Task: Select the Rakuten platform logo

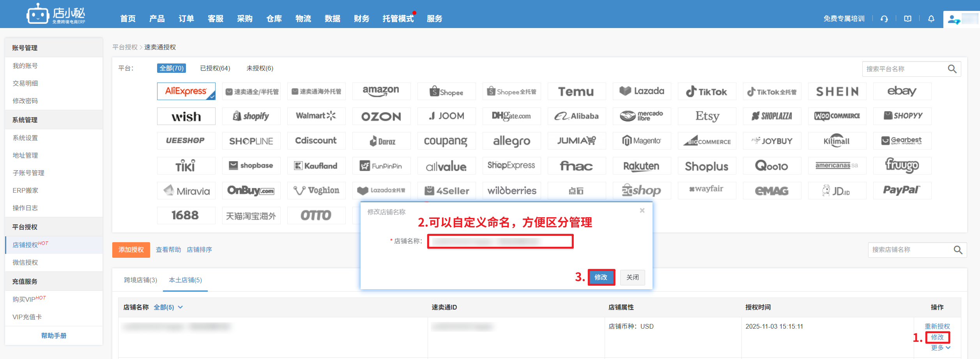Action: 642,166
